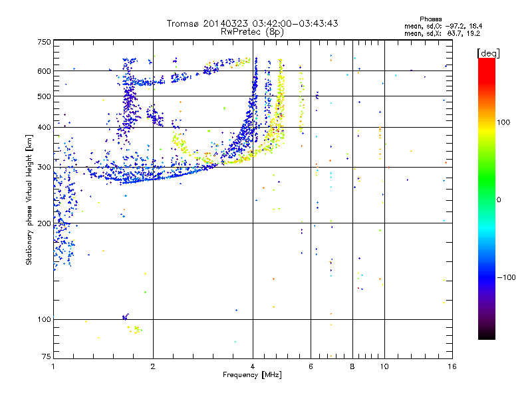Click the x-axis tick label '1'

(53, 366)
